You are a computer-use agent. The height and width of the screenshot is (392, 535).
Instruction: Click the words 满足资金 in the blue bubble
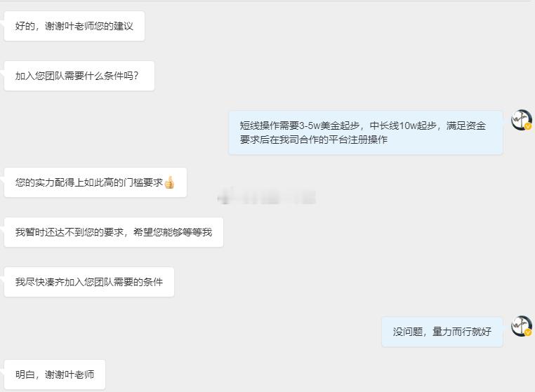(x=466, y=126)
